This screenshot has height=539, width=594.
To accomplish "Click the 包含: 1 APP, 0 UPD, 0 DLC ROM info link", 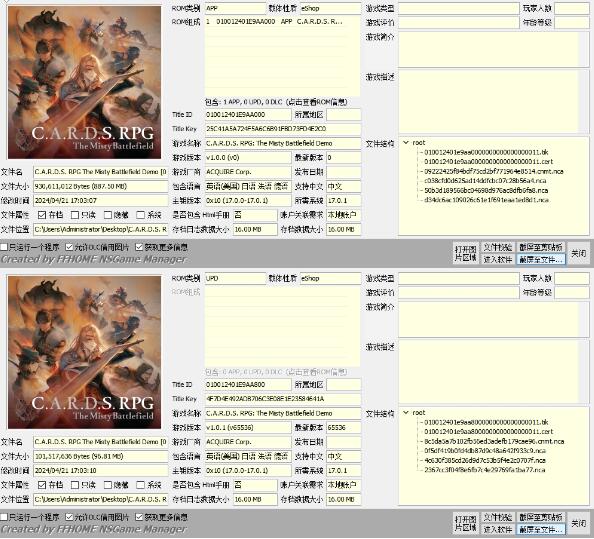I will coord(276,102).
